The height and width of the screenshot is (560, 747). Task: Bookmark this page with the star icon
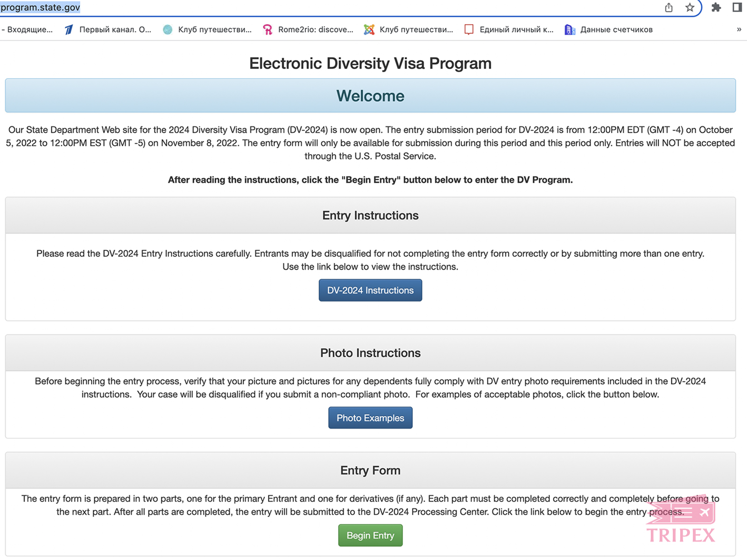690,7
